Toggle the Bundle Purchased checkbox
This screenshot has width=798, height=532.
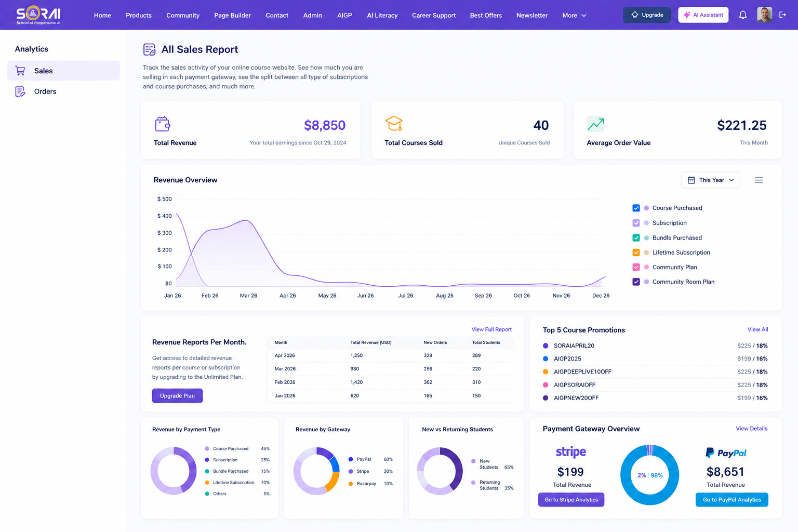click(636, 238)
